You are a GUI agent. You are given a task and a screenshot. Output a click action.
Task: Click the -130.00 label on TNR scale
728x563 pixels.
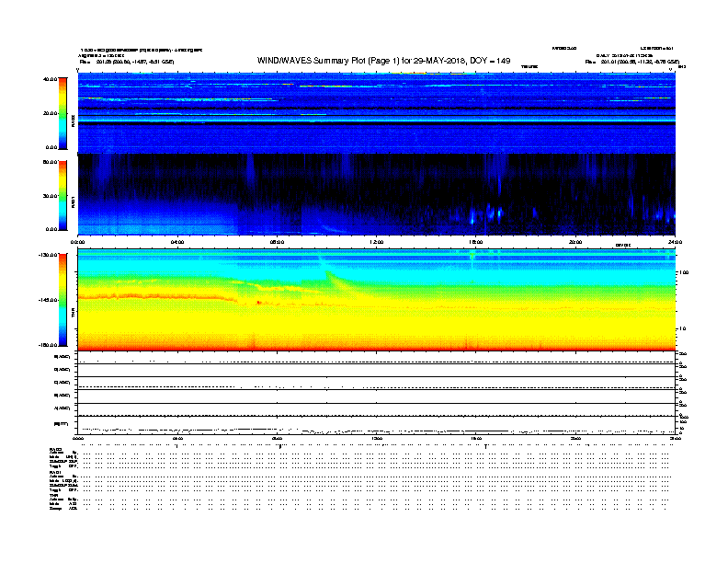(49, 255)
